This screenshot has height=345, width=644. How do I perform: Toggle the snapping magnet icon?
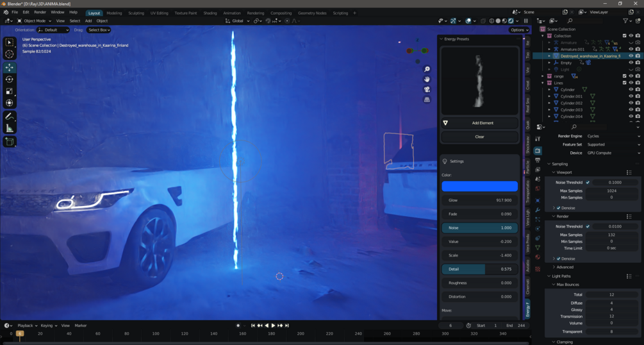tap(268, 21)
